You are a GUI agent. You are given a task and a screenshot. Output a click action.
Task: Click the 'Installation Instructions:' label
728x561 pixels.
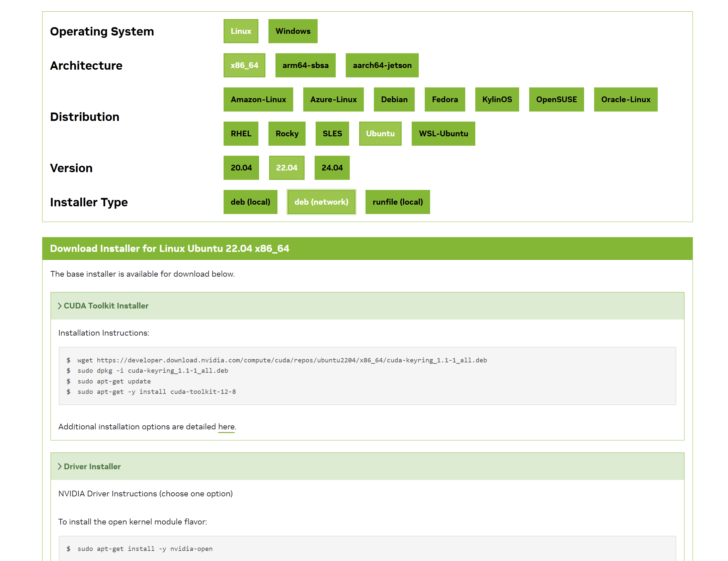click(x=103, y=333)
